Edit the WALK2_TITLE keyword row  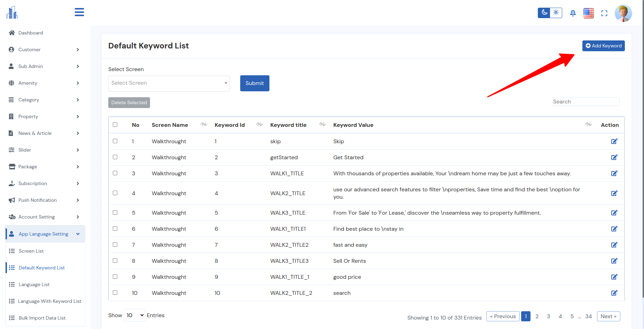point(614,193)
